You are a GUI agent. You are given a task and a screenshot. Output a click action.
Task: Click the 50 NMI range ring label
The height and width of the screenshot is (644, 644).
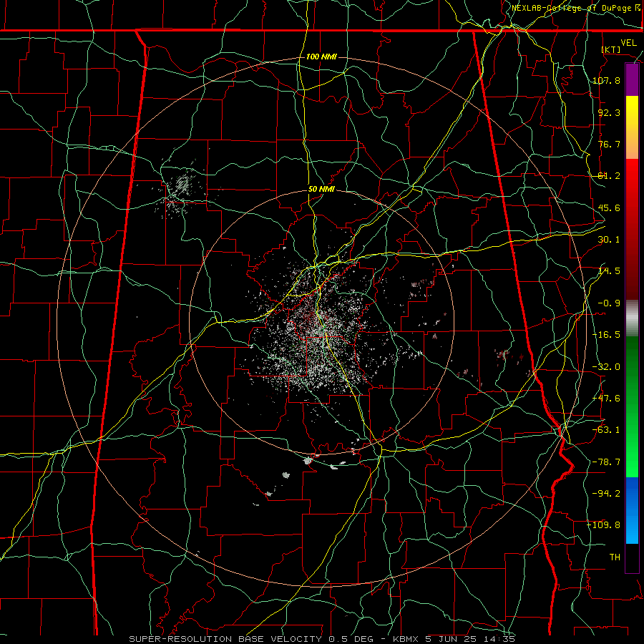click(321, 190)
